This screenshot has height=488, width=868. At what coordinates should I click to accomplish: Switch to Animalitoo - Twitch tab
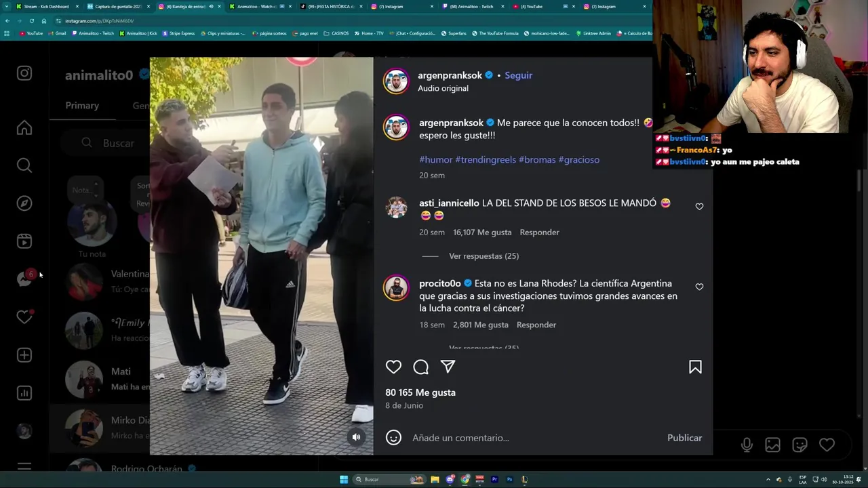(x=474, y=7)
